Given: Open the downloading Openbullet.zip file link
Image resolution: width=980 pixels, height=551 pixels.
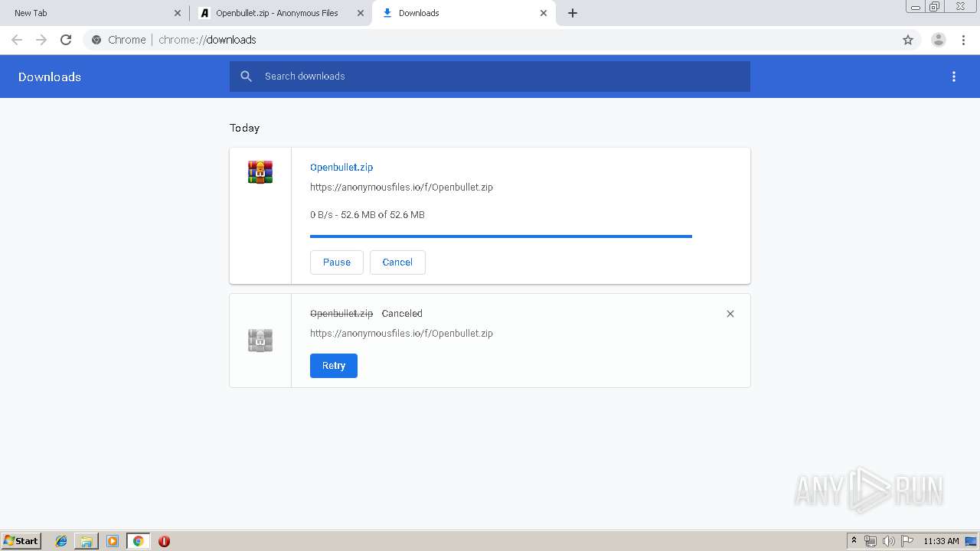Looking at the screenshot, I should pyautogui.click(x=341, y=167).
